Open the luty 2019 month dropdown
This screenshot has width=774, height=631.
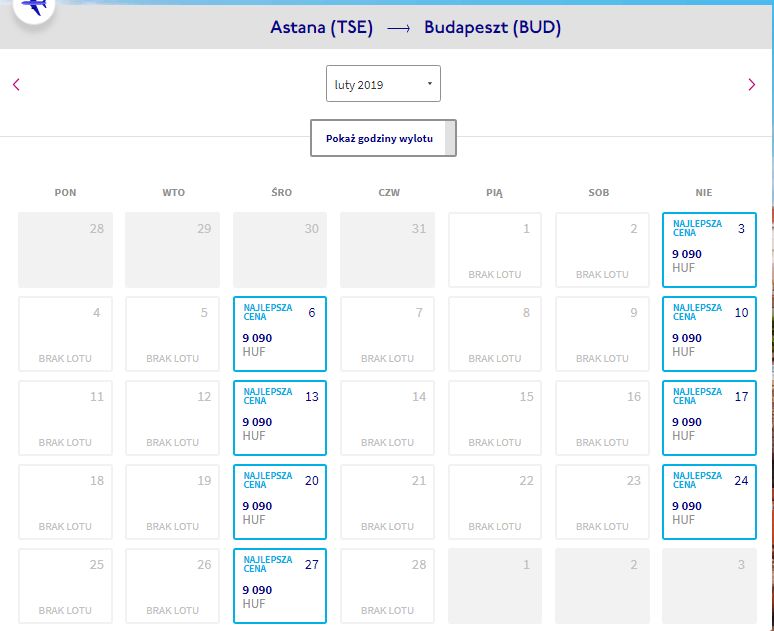coord(383,84)
